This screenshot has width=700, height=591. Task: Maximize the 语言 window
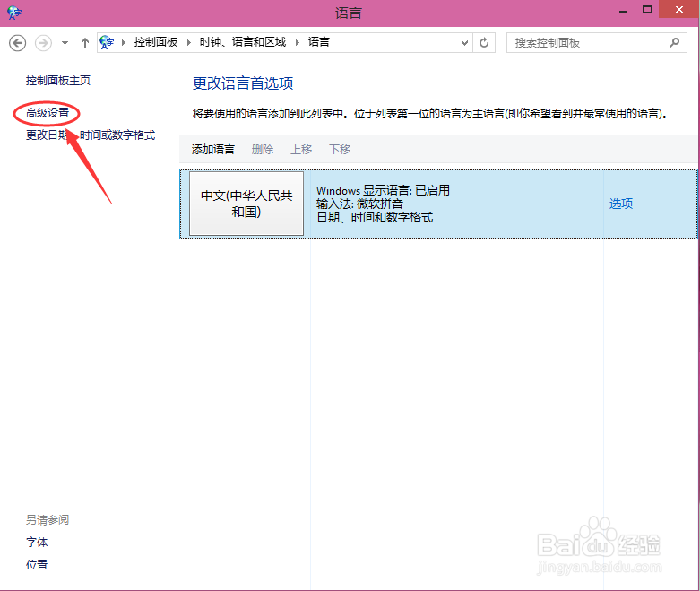(x=647, y=9)
